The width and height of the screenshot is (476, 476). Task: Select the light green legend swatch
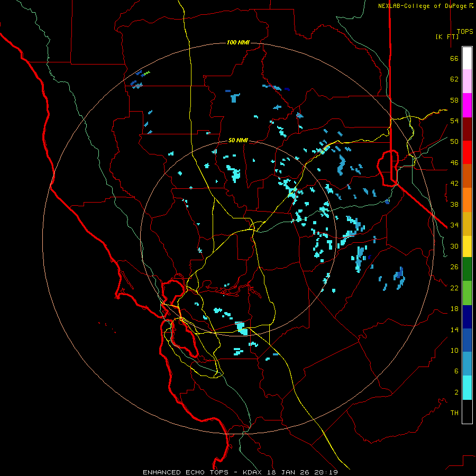467,293
